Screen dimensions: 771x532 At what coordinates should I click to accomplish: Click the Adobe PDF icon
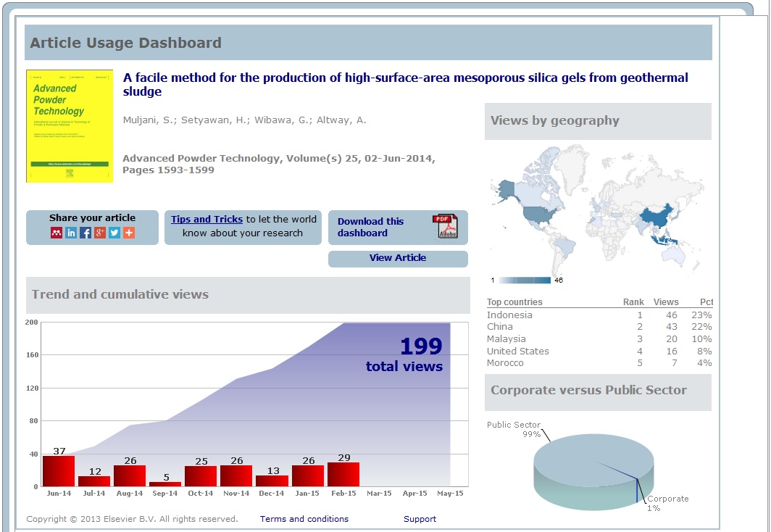(x=446, y=227)
